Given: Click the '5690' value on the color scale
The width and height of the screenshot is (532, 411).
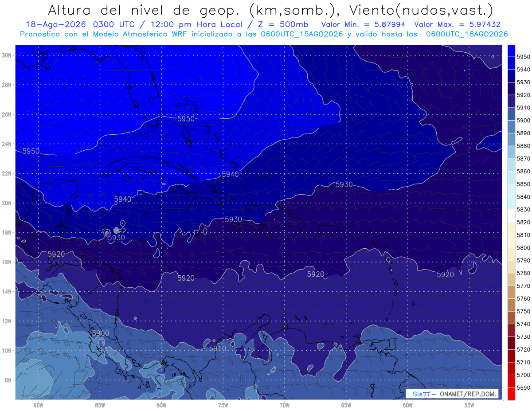Looking at the screenshot, I should tap(524, 388).
